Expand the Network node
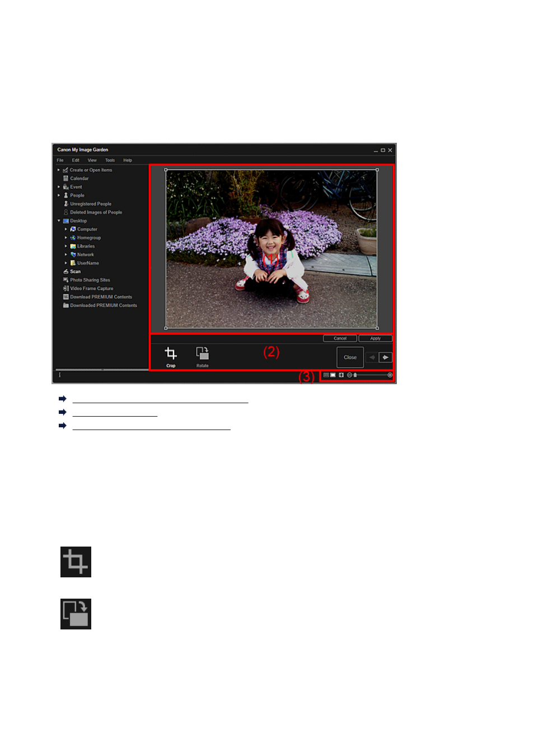The image size is (534, 756). 66,254
